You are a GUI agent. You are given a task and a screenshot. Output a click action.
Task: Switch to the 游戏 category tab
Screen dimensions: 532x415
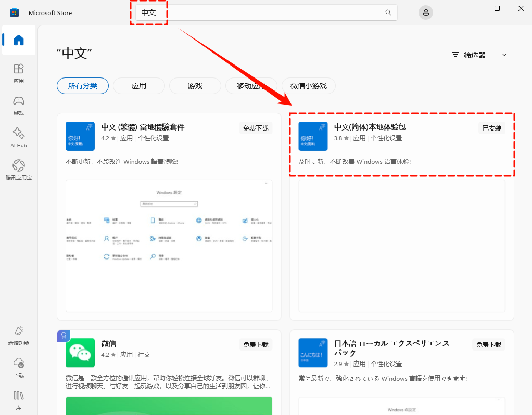pyautogui.click(x=195, y=86)
